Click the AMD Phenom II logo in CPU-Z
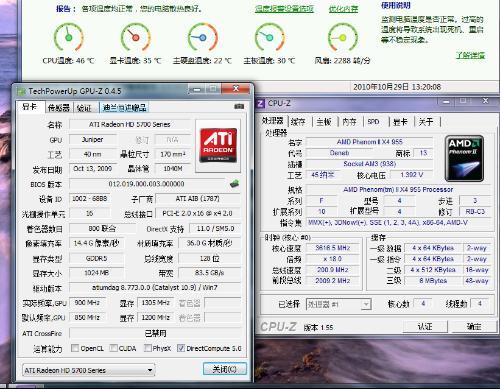The height and width of the screenshot is (389, 500). pos(464,158)
